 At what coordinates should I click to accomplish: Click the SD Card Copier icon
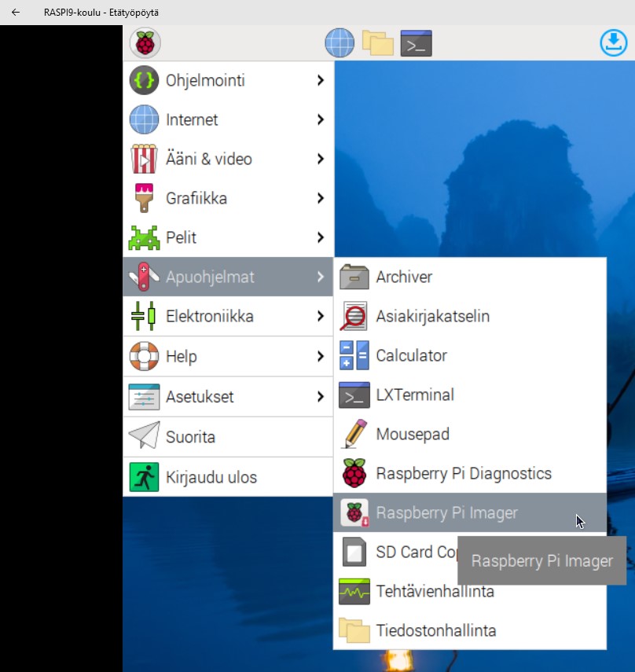pyautogui.click(x=354, y=552)
